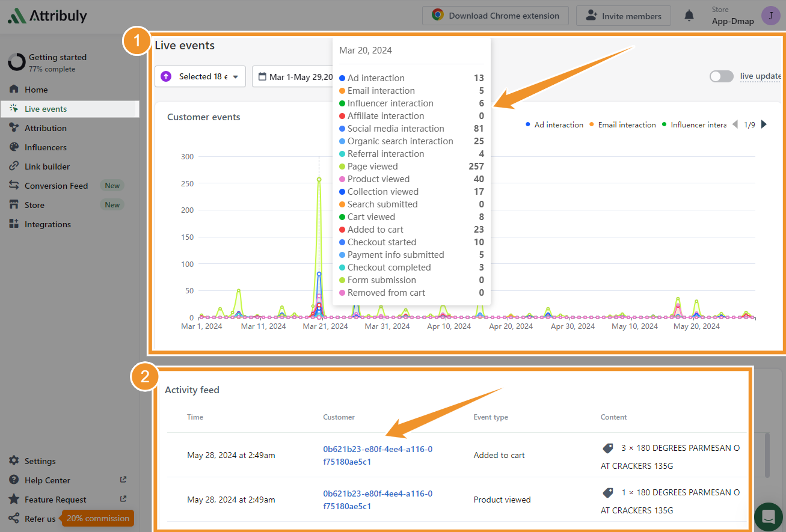Enable the live update toggle
The width and height of the screenshot is (786, 532).
click(x=721, y=76)
